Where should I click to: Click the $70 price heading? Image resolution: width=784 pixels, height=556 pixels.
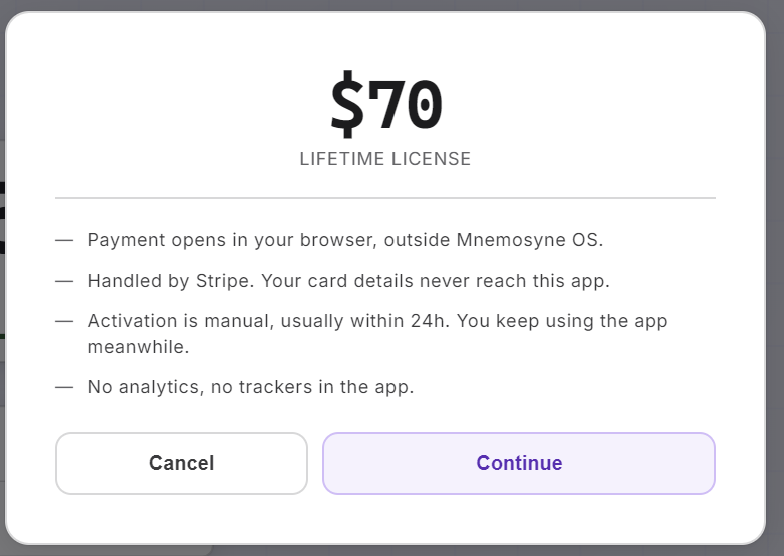(386, 104)
